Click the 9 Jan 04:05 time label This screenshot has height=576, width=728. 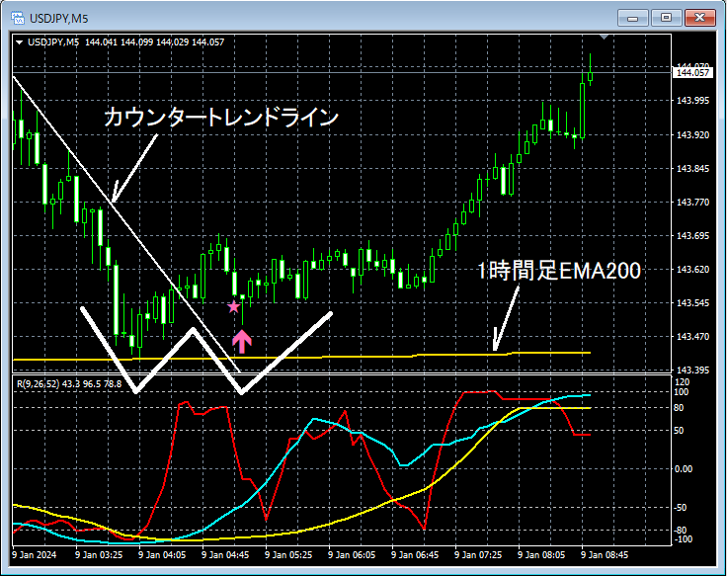[162, 554]
